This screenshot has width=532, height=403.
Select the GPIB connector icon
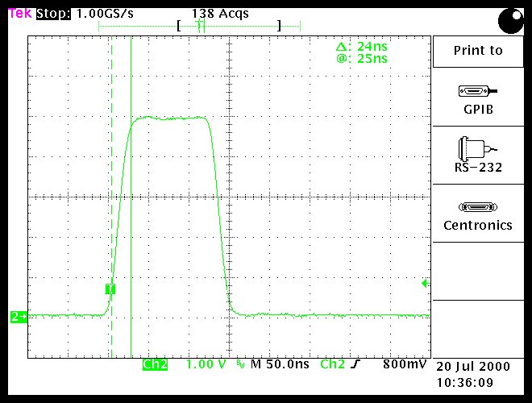coord(478,91)
